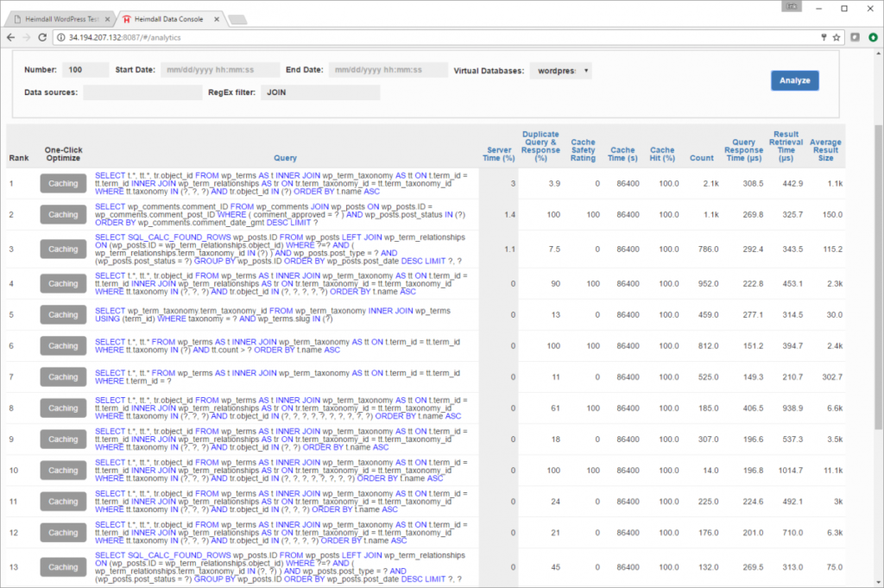
Task: Sort by Cache Time (s) header
Action: 622,154
